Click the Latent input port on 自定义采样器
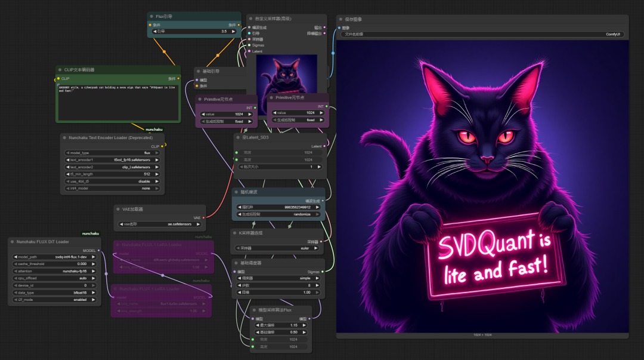Image resolution: width=644 pixels, height=360 pixels. [249, 51]
